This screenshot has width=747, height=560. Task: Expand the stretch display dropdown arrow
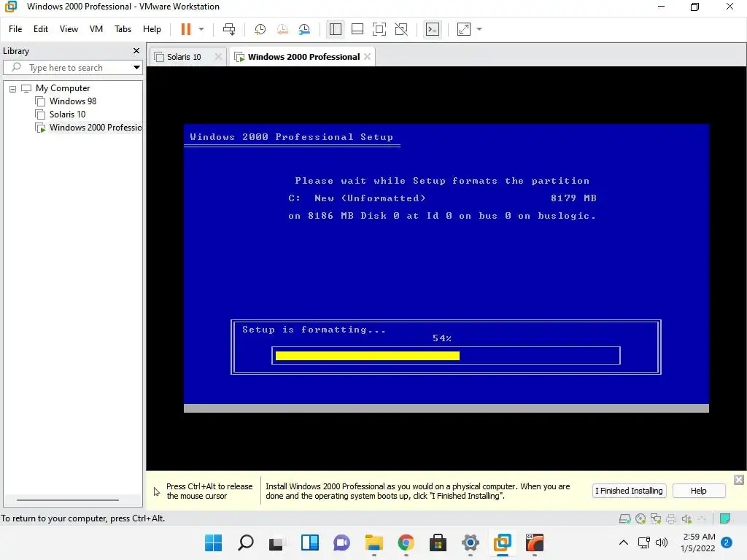[479, 29]
